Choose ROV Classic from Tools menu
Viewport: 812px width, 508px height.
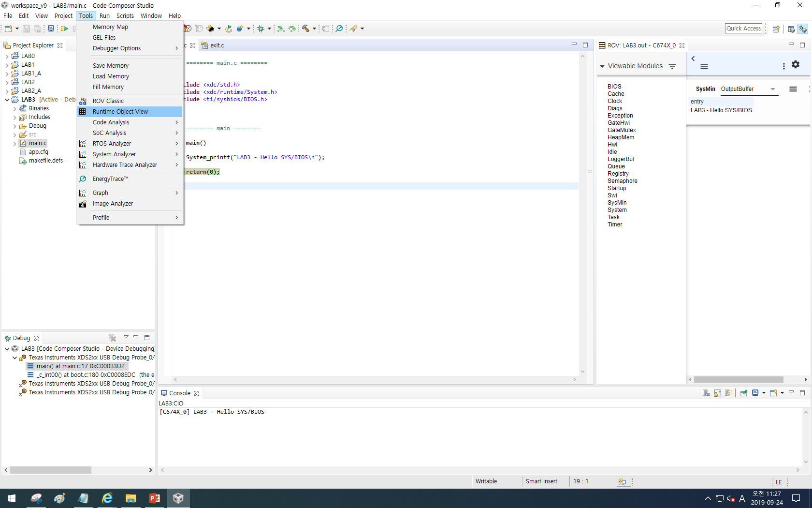[x=130, y=101]
